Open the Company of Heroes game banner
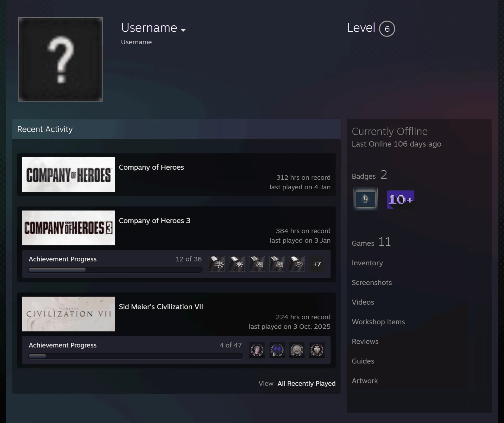Viewport: 504px width, 423px height. pyautogui.click(x=69, y=174)
